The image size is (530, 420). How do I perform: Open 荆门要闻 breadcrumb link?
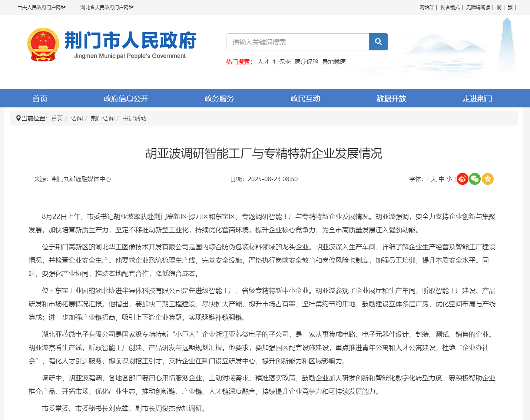coord(102,118)
